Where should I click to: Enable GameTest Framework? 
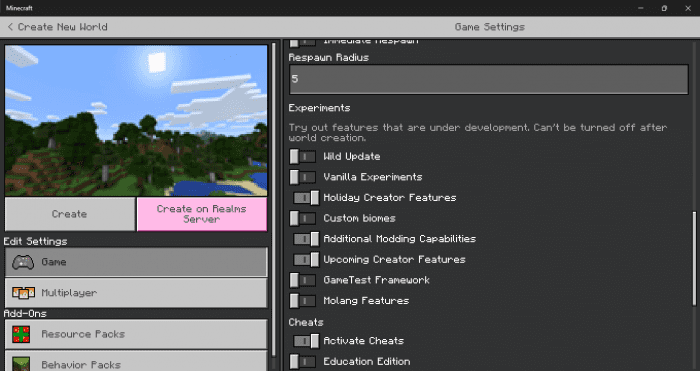[303, 280]
